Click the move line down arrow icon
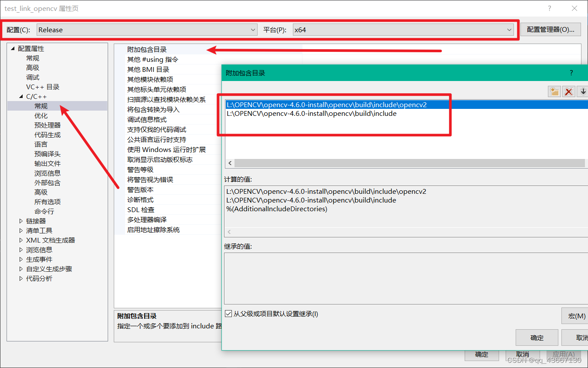The height and width of the screenshot is (368, 588). (x=583, y=91)
